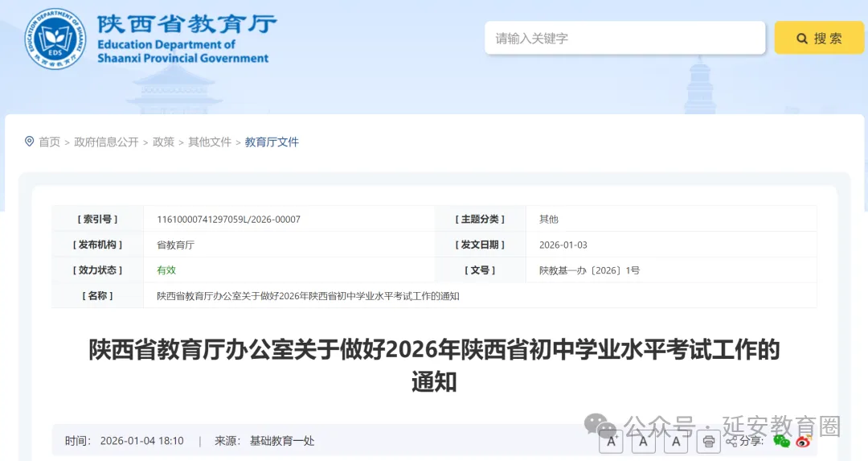
Task: Open 政策 breadcrumb link
Action: pyautogui.click(x=163, y=142)
